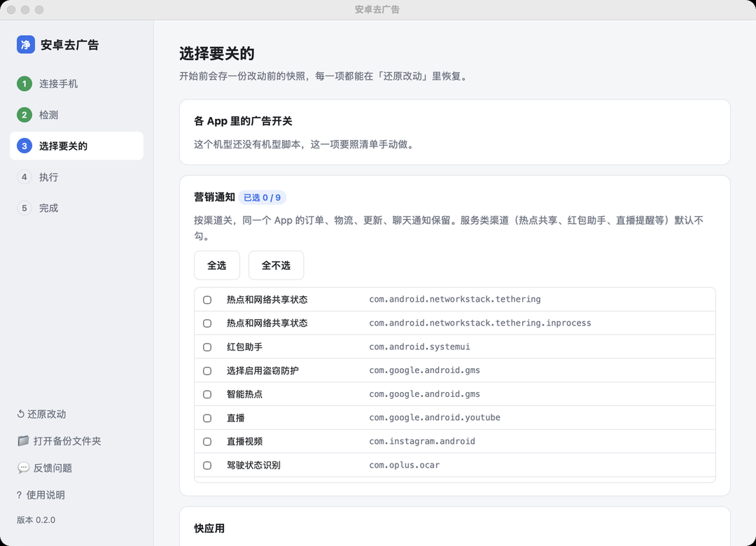Click step 4 grey circle badge
The image size is (756, 546).
click(24, 177)
